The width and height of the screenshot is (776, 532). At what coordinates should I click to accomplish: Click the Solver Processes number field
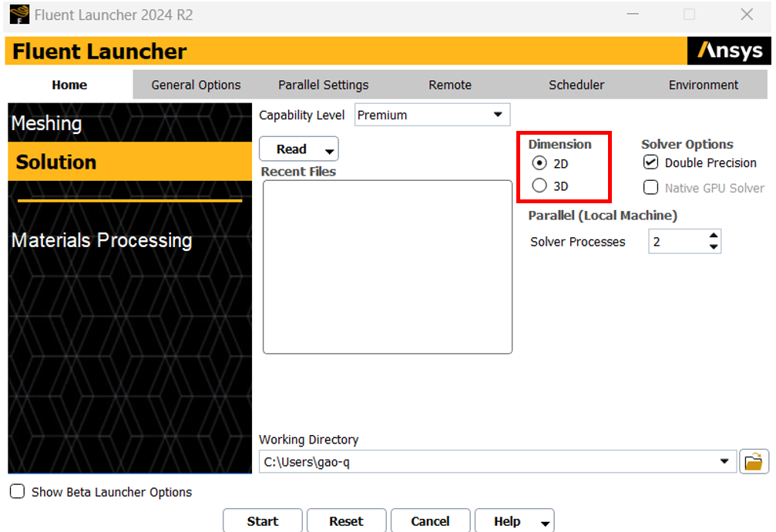677,241
